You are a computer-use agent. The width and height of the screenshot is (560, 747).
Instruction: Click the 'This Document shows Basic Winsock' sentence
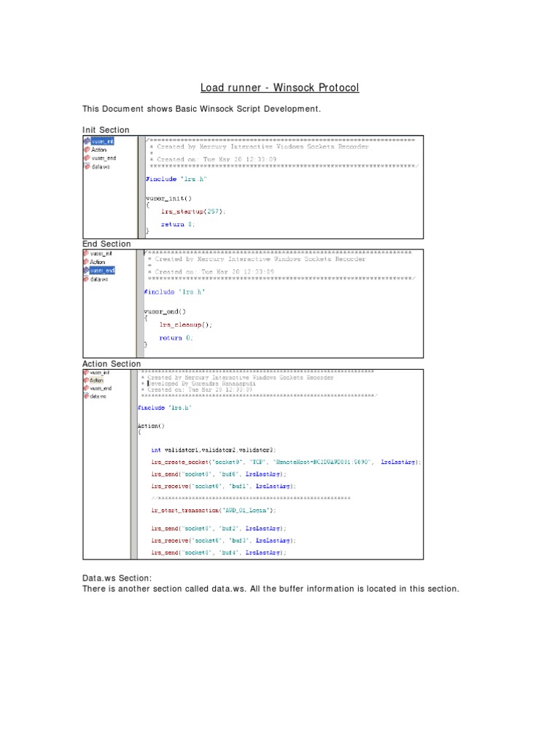[201, 109]
